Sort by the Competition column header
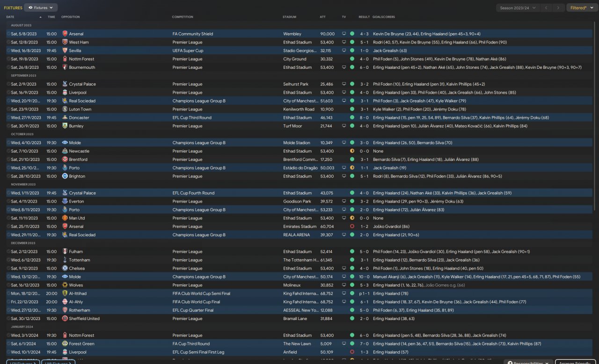Image resolution: width=599 pixels, height=364 pixels. (x=183, y=17)
